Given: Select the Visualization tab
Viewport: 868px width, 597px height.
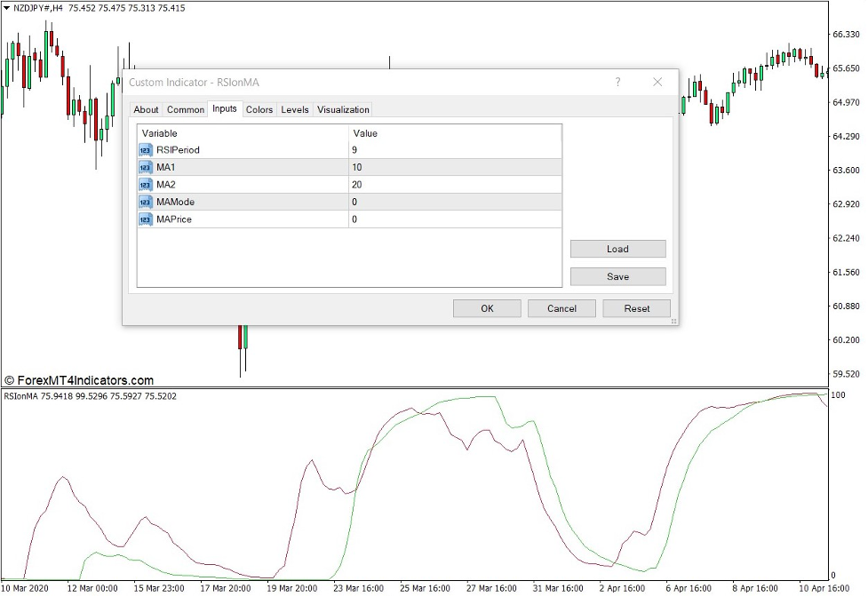Looking at the screenshot, I should click(x=343, y=109).
